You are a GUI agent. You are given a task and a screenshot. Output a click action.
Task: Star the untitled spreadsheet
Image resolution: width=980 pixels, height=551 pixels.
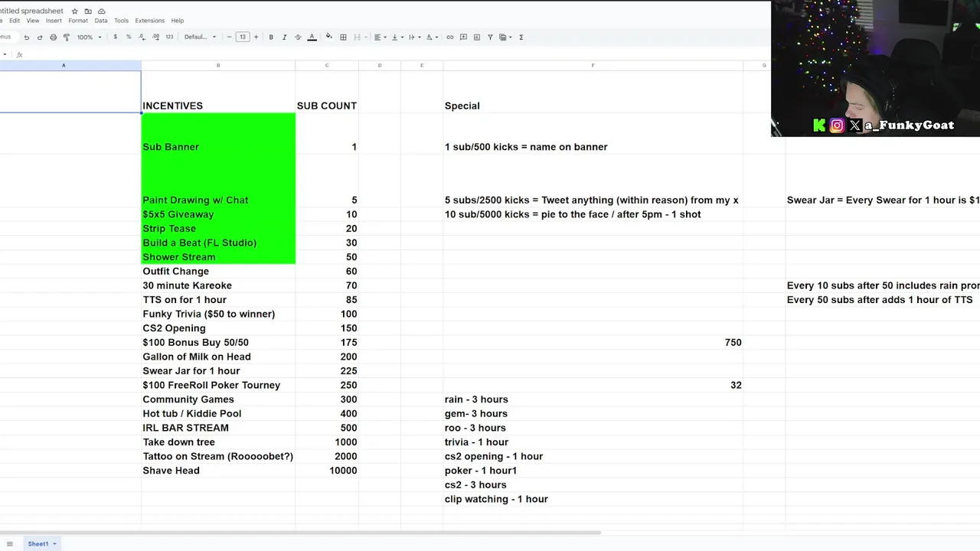coord(74,11)
